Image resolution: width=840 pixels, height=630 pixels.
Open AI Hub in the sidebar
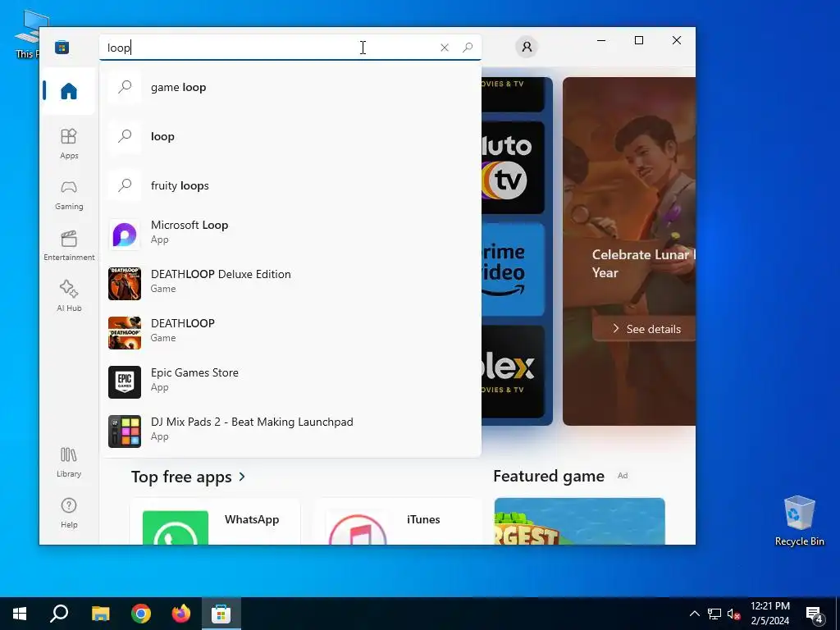pos(69,295)
